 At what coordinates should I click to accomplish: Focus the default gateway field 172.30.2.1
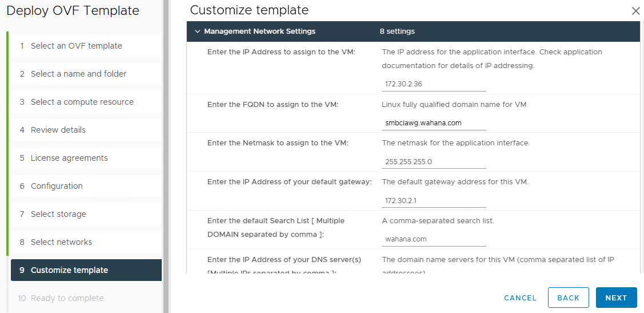click(434, 201)
